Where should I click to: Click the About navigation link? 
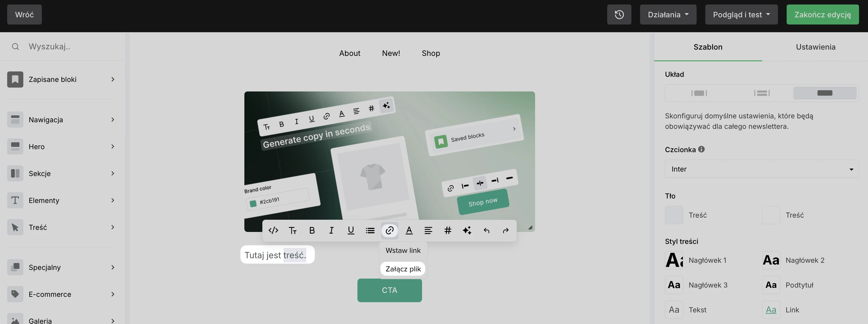[x=350, y=53]
